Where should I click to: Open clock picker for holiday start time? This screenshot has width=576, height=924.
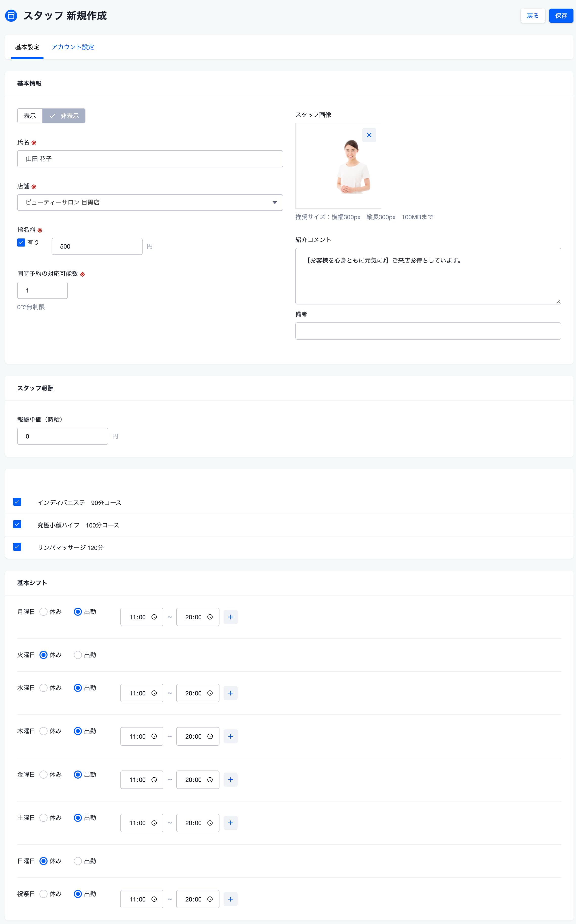(154, 899)
